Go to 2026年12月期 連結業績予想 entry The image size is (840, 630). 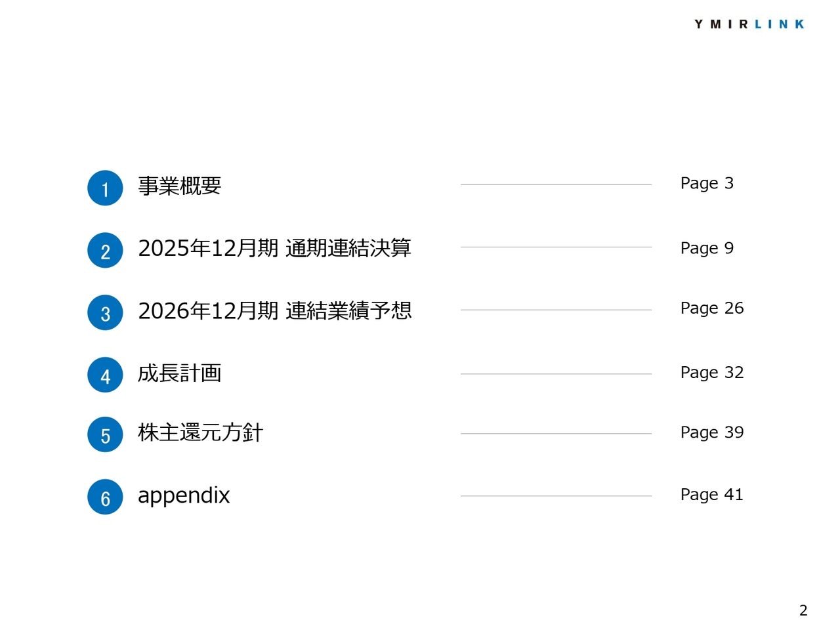coord(274,310)
